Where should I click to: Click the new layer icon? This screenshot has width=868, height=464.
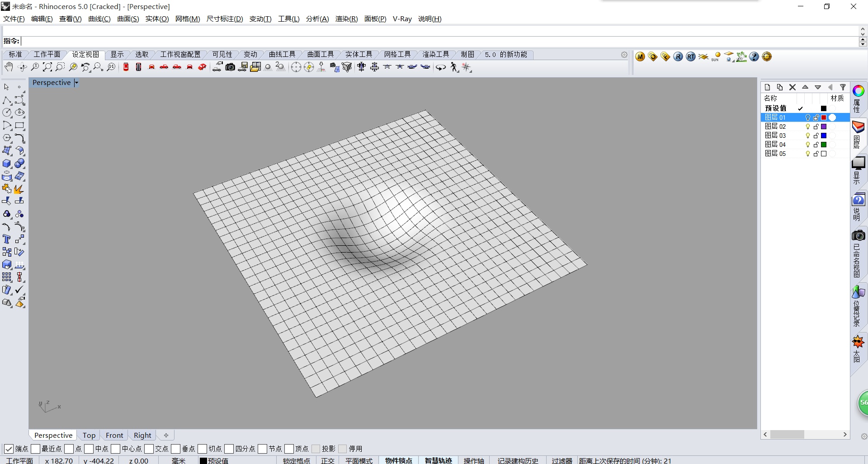coord(767,87)
